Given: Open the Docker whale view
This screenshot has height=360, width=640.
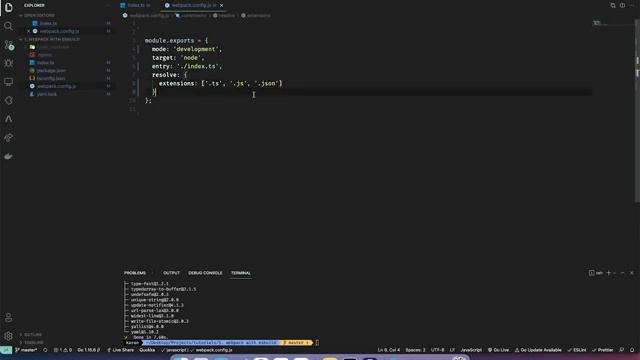Looking at the screenshot, I should [x=9, y=156].
